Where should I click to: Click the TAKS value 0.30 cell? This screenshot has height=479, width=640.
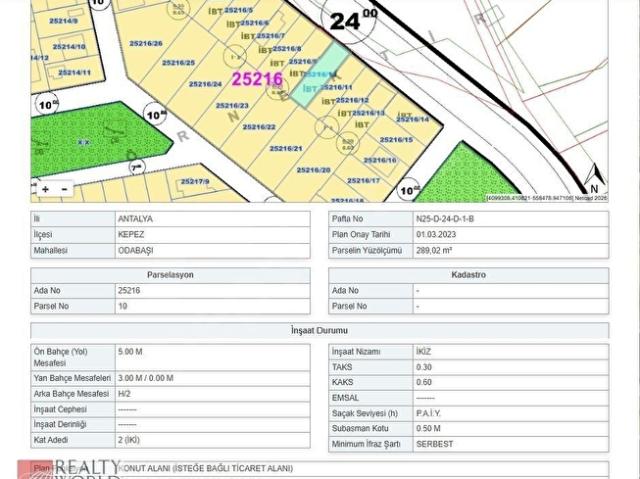point(511,367)
